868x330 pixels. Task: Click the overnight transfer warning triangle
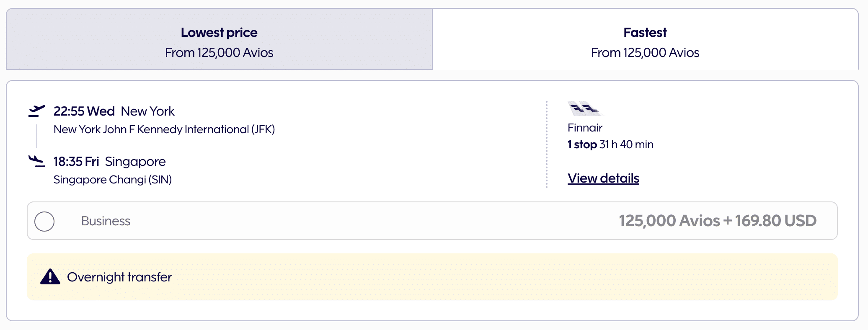pos(50,277)
